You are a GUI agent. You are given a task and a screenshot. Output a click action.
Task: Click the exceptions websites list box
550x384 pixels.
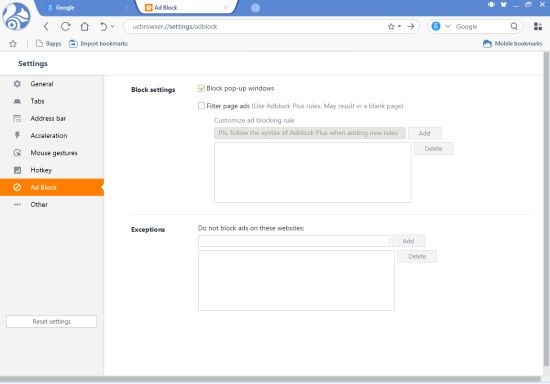(x=296, y=280)
